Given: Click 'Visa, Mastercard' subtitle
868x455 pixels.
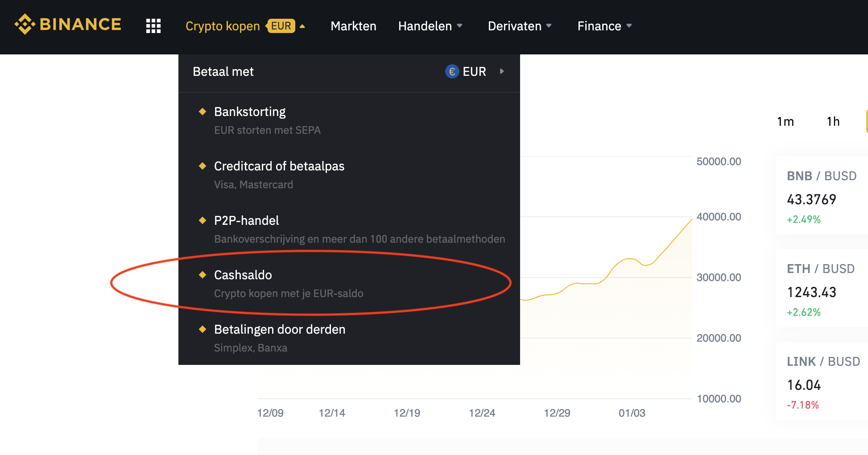Looking at the screenshot, I should point(253,185).
